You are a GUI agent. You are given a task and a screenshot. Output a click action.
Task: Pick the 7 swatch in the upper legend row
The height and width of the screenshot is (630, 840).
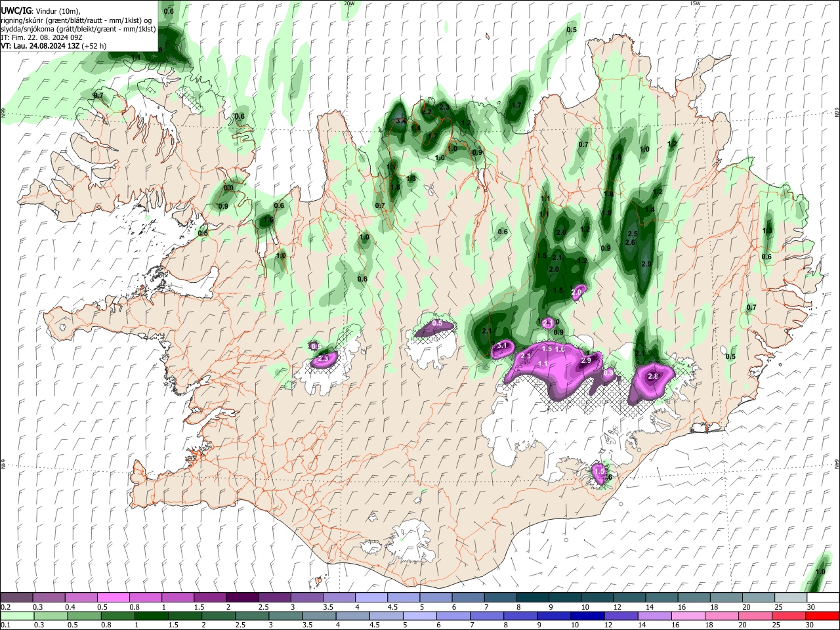click(x=501, y=597)
